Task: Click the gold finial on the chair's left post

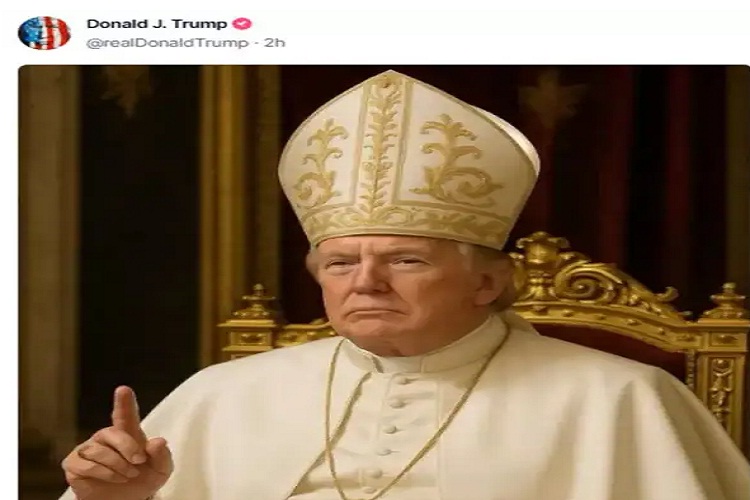Action: point(258,301)
